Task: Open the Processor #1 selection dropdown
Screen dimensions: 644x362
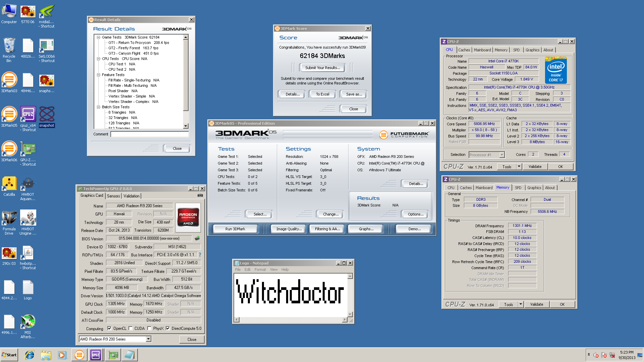Action: 502,155
